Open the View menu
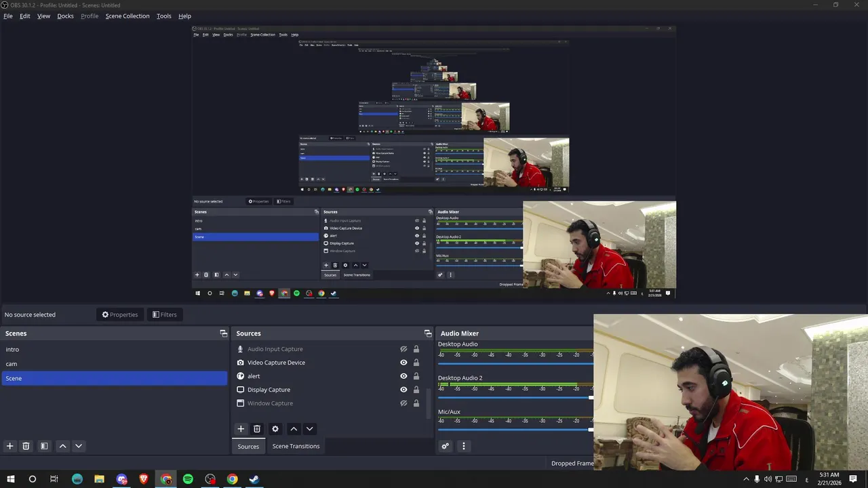The width and height of the screenshot is (868, 488). [43, 16]
